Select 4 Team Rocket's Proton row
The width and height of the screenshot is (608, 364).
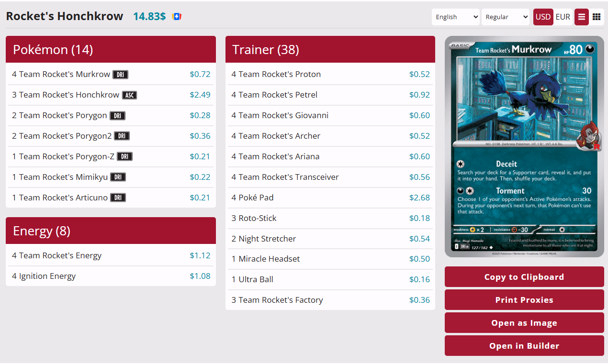pyautogui.click(x=330, y=75)
